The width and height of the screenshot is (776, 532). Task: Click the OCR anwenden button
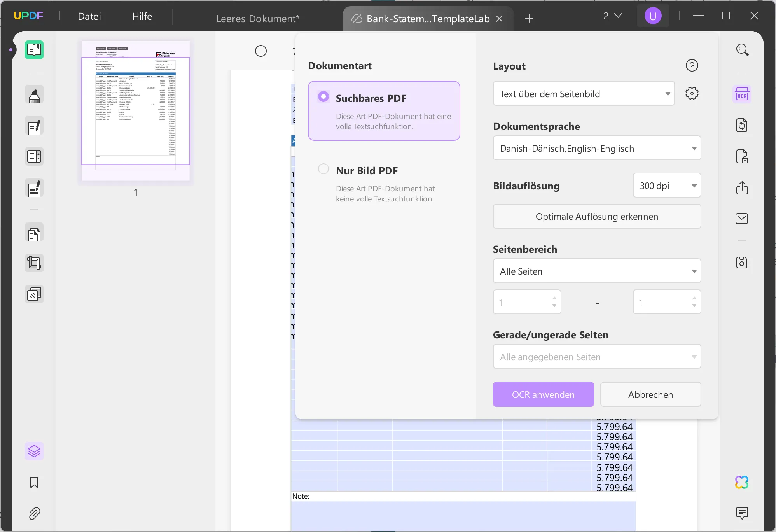tap(543, 394)
